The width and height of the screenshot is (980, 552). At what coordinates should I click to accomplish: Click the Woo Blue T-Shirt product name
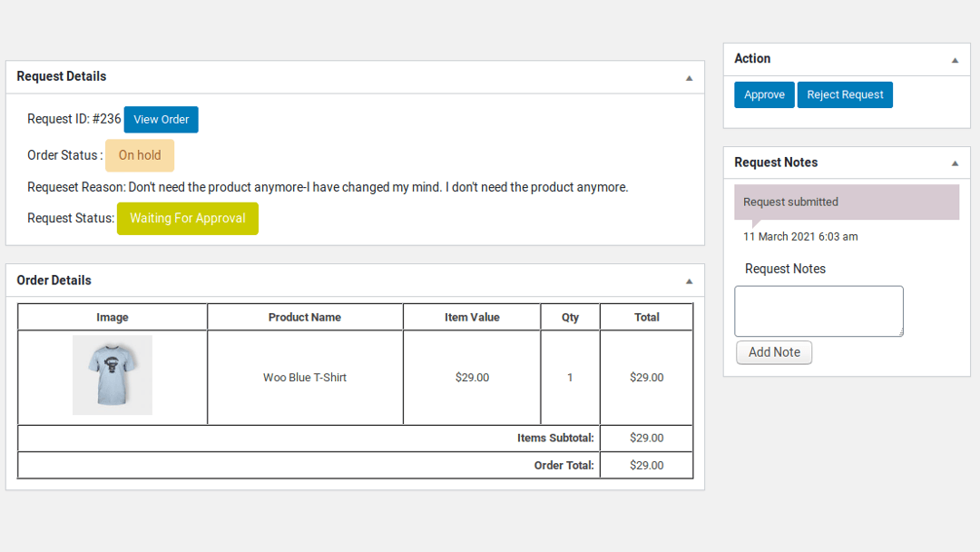[x=304, y=378]
